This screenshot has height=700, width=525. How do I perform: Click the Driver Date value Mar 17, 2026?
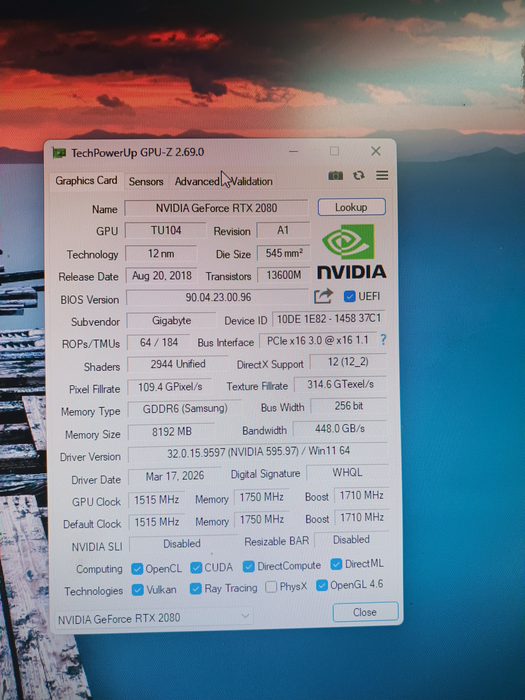click(x=175, y=476)
